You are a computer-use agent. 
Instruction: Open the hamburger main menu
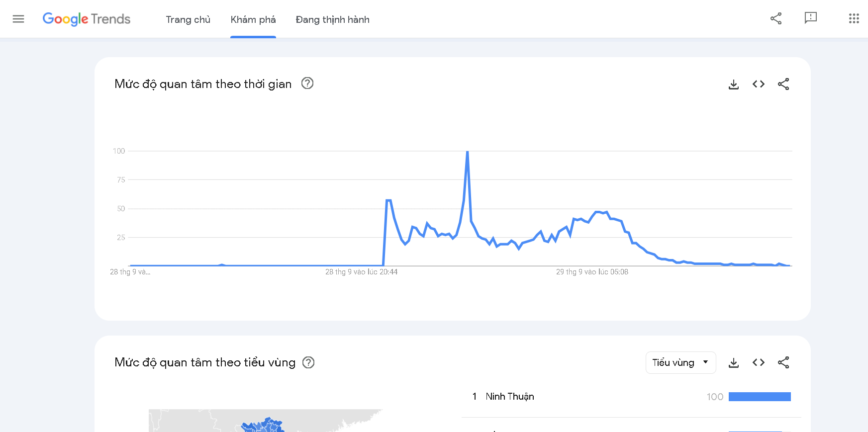point(18,19)
